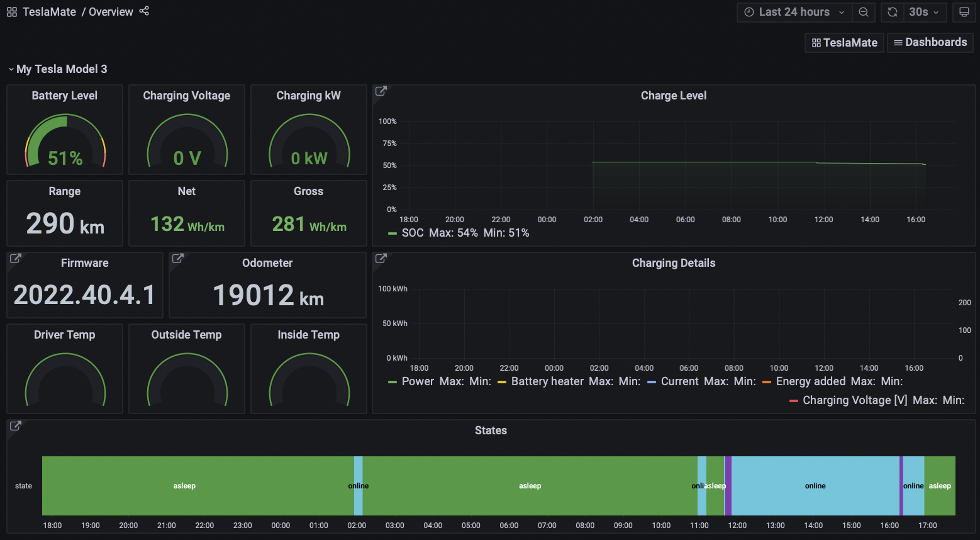Refresh the dashboard with the refresh icon
The height and width of the screenshot is (540, 980).
coord(892,12)
